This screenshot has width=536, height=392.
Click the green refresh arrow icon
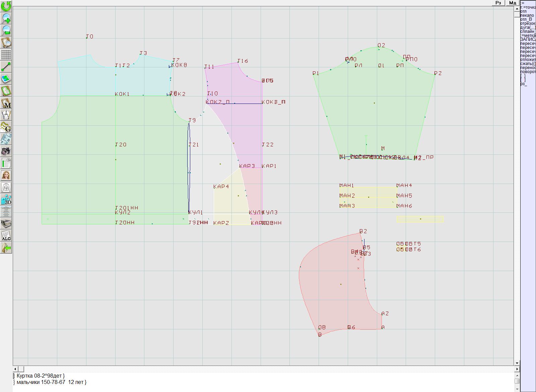click(6, 6)
